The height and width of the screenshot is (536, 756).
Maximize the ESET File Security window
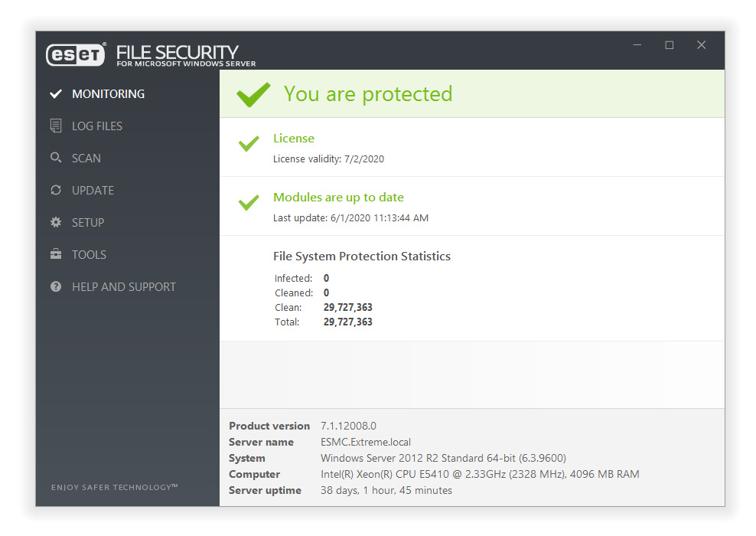click(x=670, y=45)
